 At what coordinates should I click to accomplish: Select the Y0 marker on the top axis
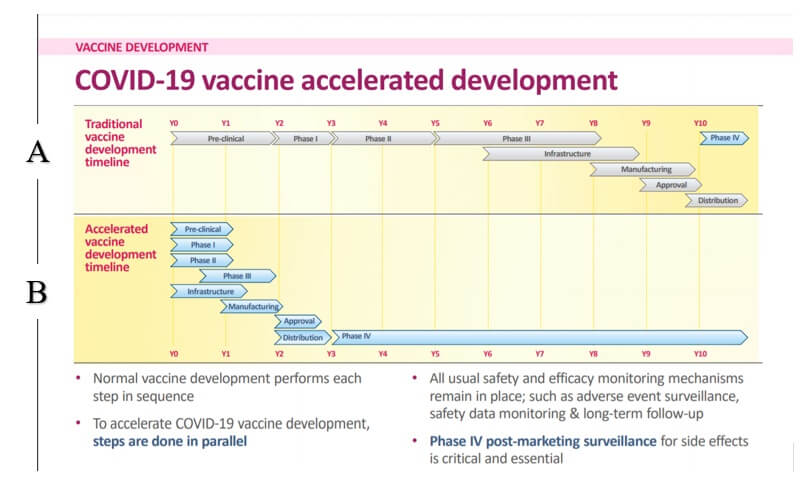click(x=174, y=123)
